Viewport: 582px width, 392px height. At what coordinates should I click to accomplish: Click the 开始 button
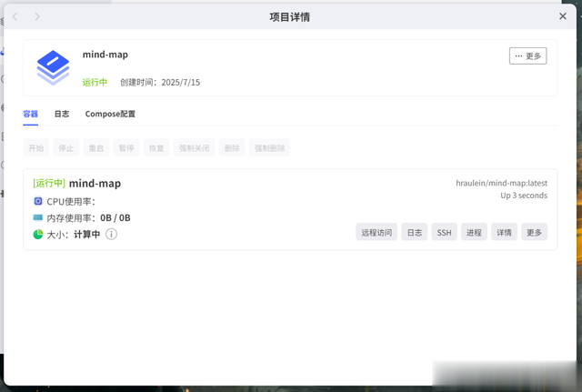(x=36, y=148)
